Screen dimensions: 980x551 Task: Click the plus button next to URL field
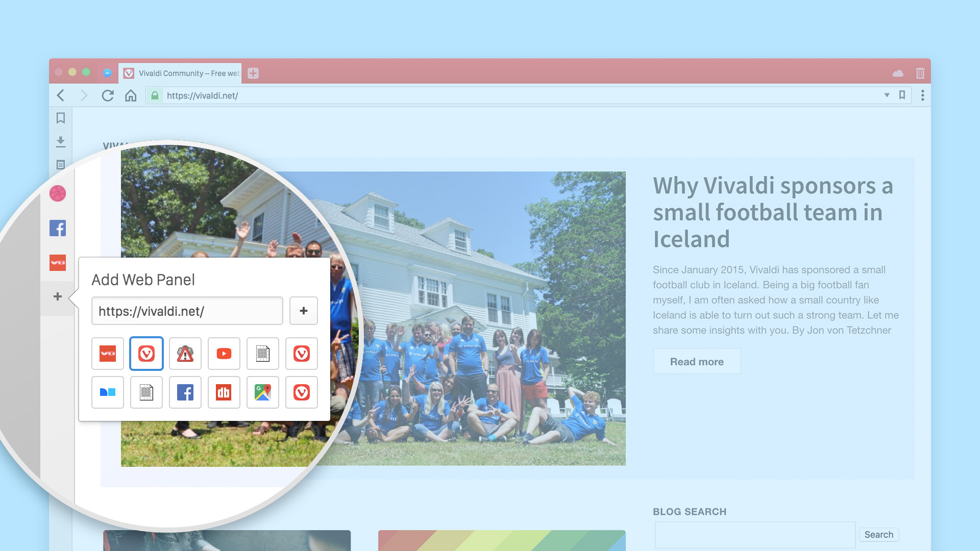point(303,310)
